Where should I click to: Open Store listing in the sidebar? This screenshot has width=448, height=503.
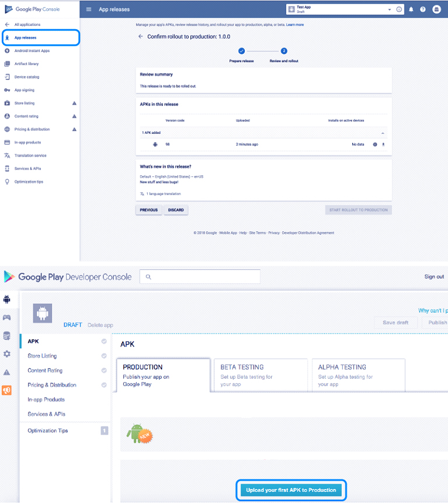click(x=24, y=103)
